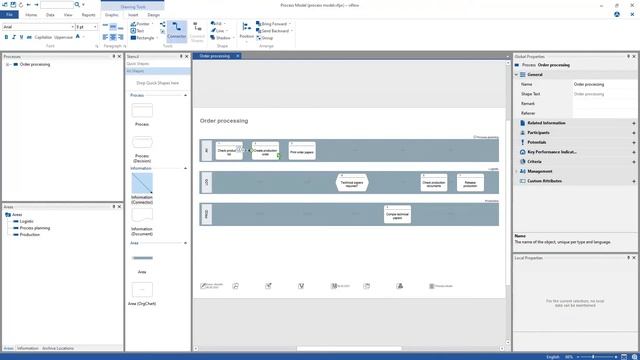640x360 pixels.
Task: Open the Information tab at the bottom left
Action: click(28, 348)
